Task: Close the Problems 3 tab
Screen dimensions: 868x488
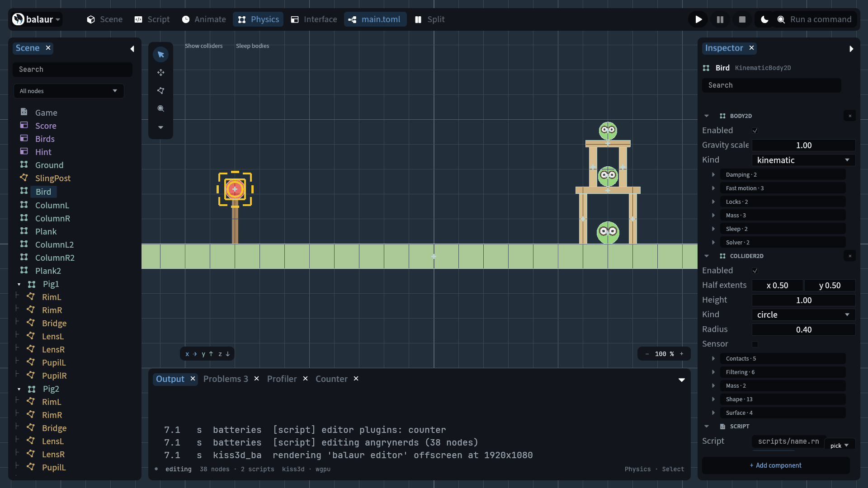Action: 256,379
